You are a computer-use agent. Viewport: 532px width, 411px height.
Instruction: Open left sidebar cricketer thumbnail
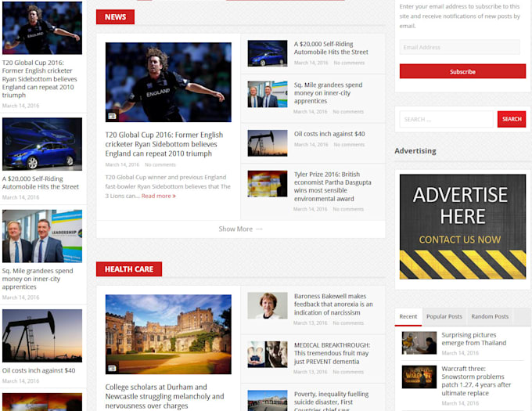pyautogui.click(x=42, y=28)
